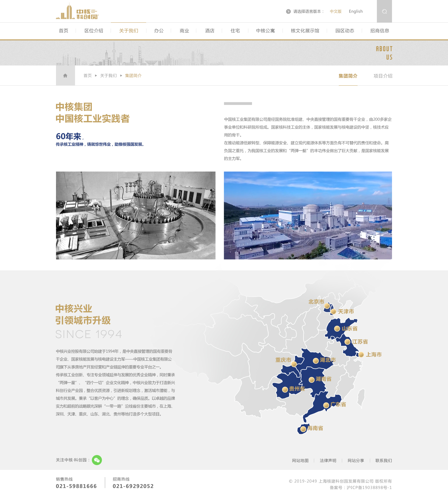This screenshot has width=448, height=497.
Task: Open the 园区动态 menu item
Action: click(x=345, y=31)
